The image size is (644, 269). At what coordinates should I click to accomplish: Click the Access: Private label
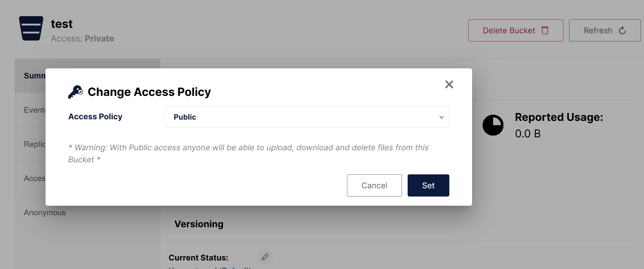tap(82, 39)
